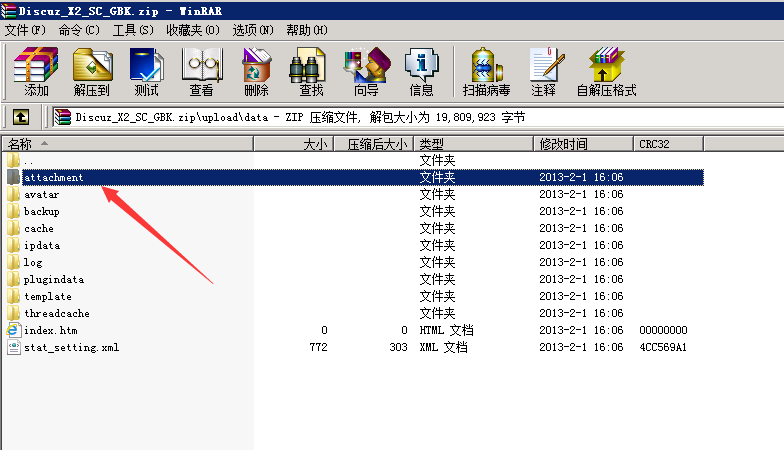Click the 删除 (Delete) toolbar icon
The image size is (784, 450).
tap(256, 70)
